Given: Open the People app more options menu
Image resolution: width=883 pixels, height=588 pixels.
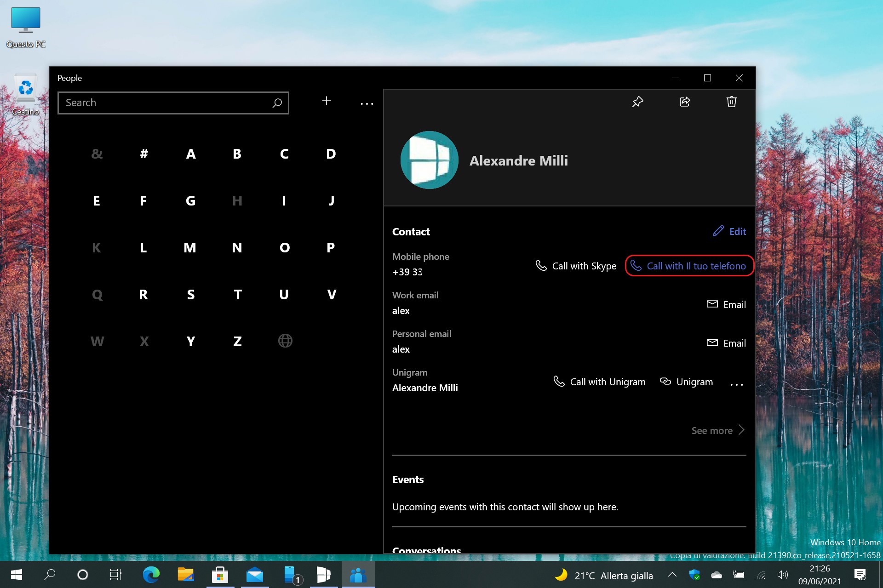Looking at the screenshot, I should (x=367, y=104).
